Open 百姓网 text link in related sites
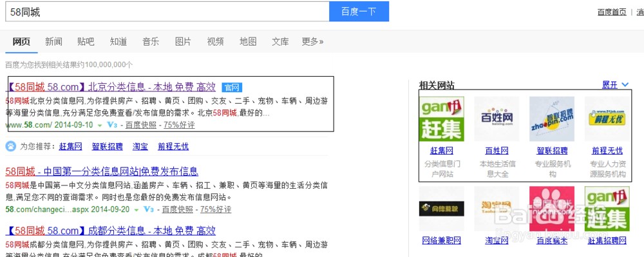This screenshot has width=644, height=257. coord(497,151)
